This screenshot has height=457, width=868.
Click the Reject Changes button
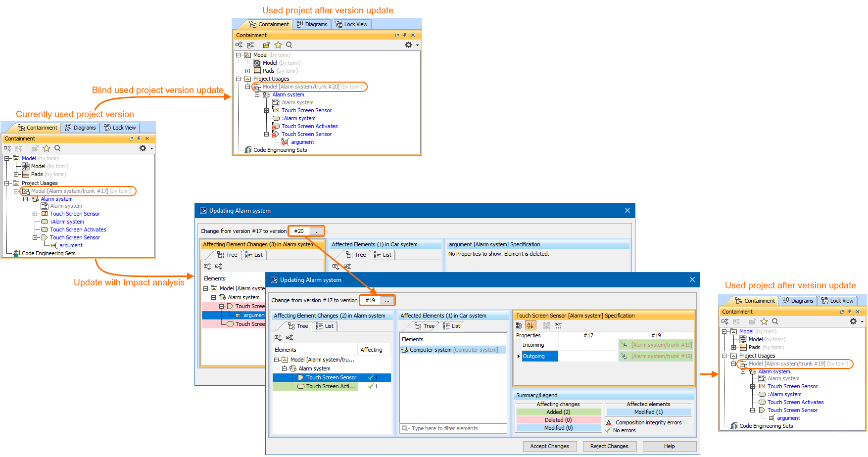(x=609, y=446)
